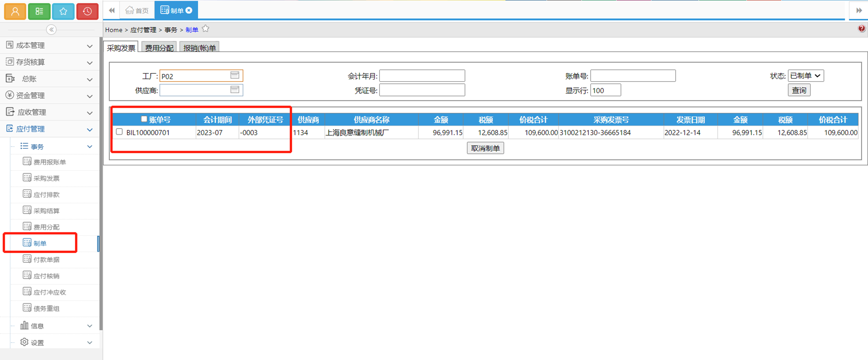Image resolution: width=868 pixels, height=360 pixels.
Task: Expand 成本管理 with its chevron
Action: 90,46
